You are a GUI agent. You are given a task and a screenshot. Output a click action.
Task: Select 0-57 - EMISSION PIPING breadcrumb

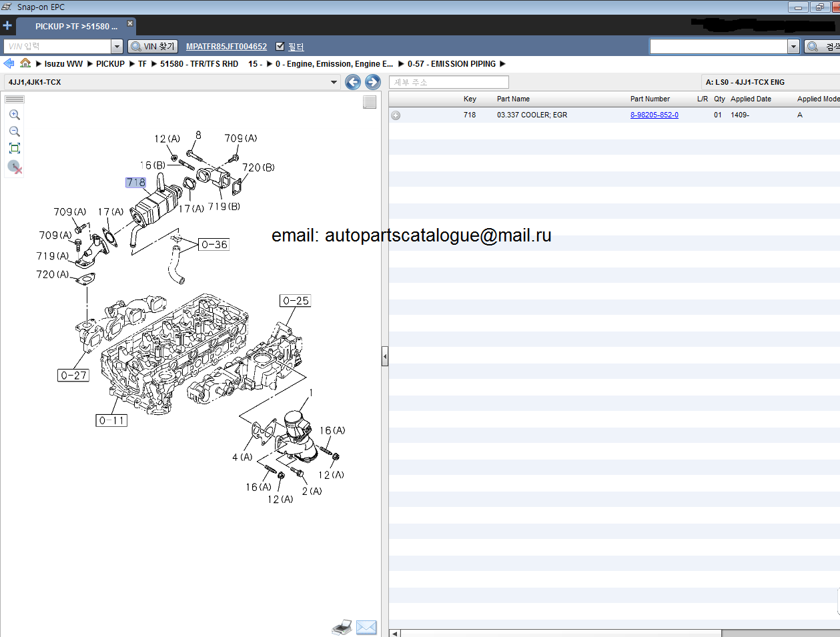pyautogui.click(x=452, y=64)
